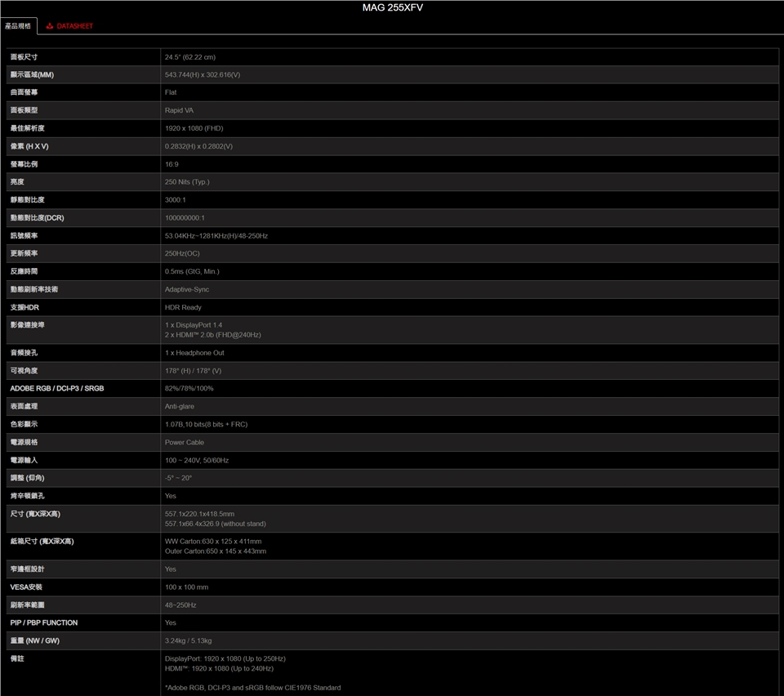Viewport: 784px width, 696px height.
Task: Select the 動態對比度(DCR) row label
Action: point(37,218)
